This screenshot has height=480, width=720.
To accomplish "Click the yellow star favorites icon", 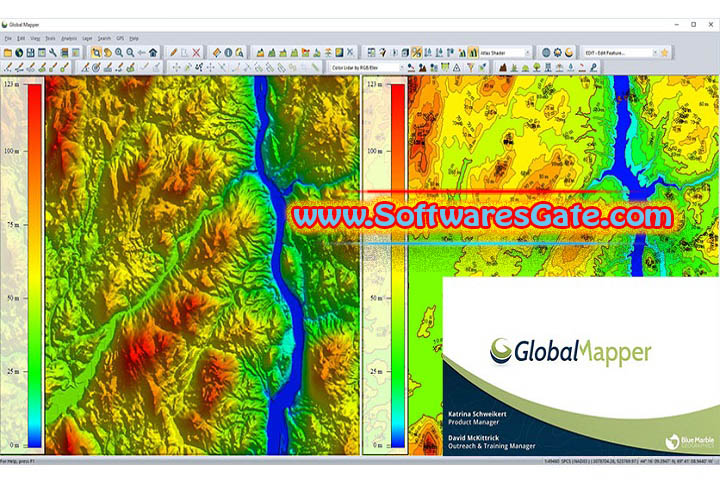I will tap(664, 53).
